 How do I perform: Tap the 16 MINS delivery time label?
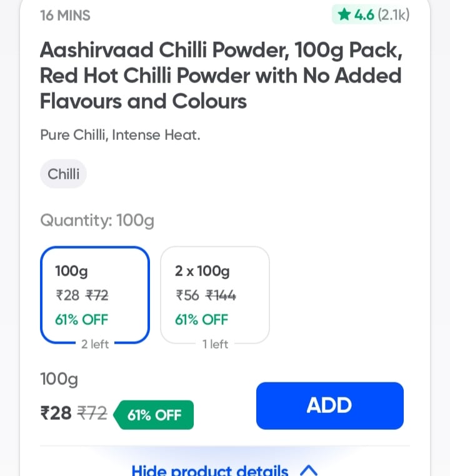[x=65, y=16]
